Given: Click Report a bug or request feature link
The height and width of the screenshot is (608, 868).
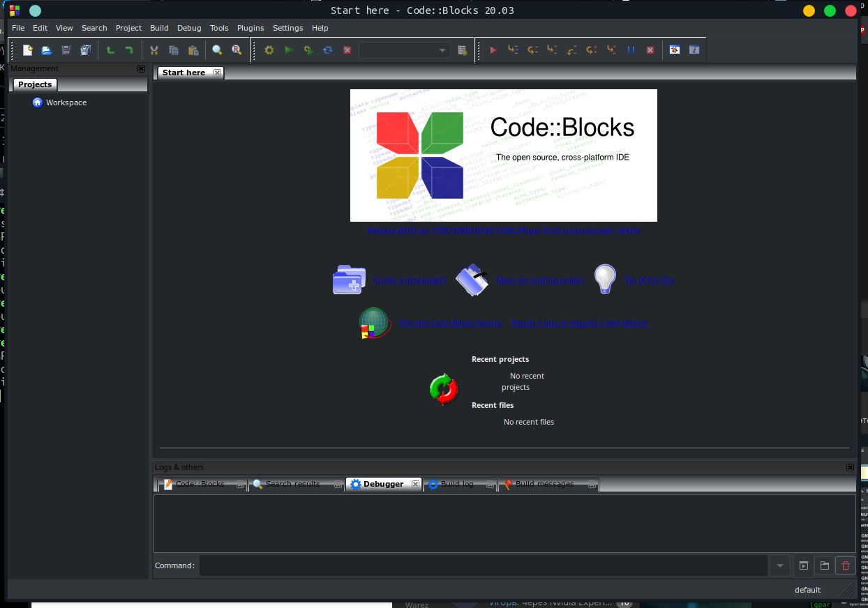Looking at the screenshot, I should pyautogui.click(x=579, y=323).
